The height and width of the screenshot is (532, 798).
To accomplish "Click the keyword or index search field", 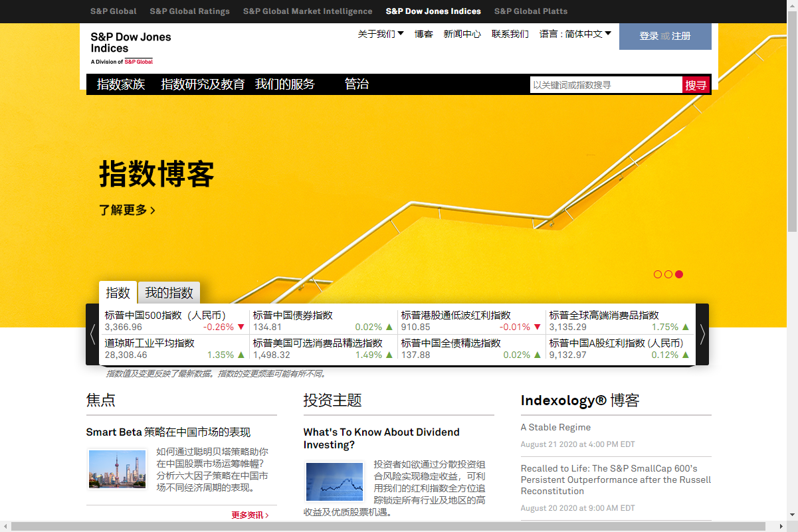I will point(606,85).
